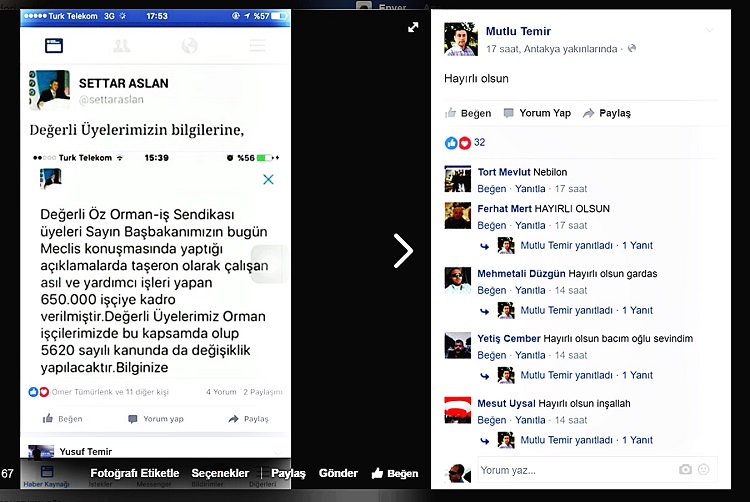
Task: Expand reply under Mesut Uysal comment
Action: [586, 440]
